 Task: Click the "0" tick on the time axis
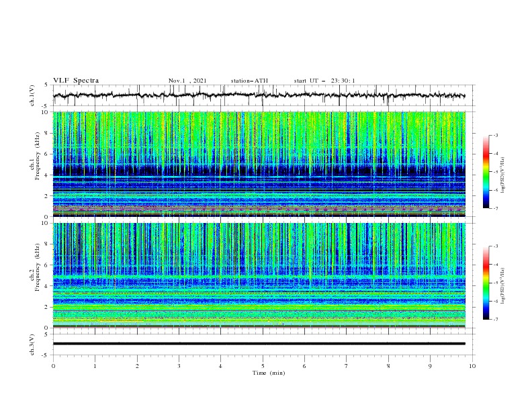53,366
